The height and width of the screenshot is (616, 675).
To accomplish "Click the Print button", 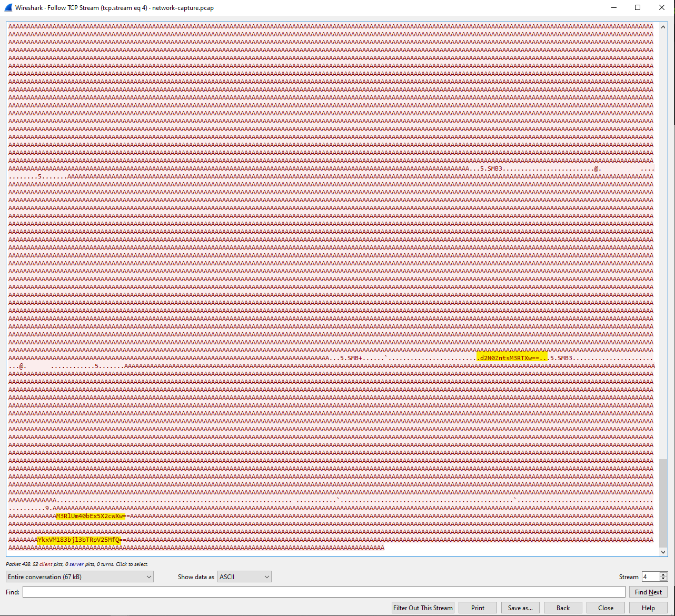I will [x=478, y=608].
